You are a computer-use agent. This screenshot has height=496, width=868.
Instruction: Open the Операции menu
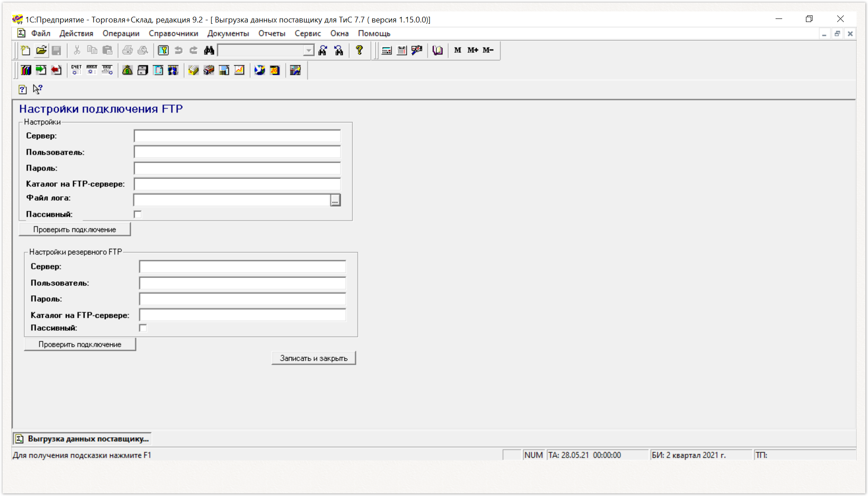[x=121, y=33]
